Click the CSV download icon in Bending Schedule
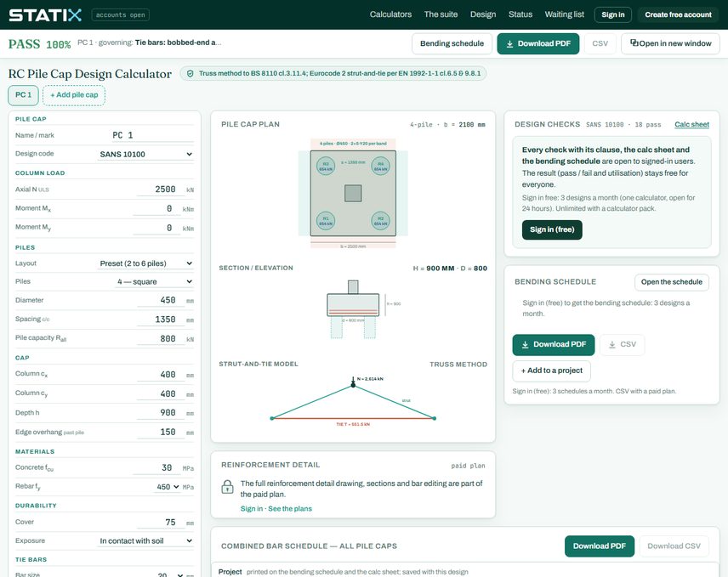 point(612,345)
